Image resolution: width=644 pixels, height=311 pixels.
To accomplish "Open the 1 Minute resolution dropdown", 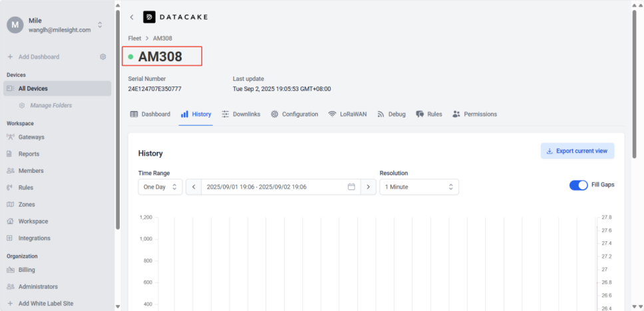I will tap(419, 187).
